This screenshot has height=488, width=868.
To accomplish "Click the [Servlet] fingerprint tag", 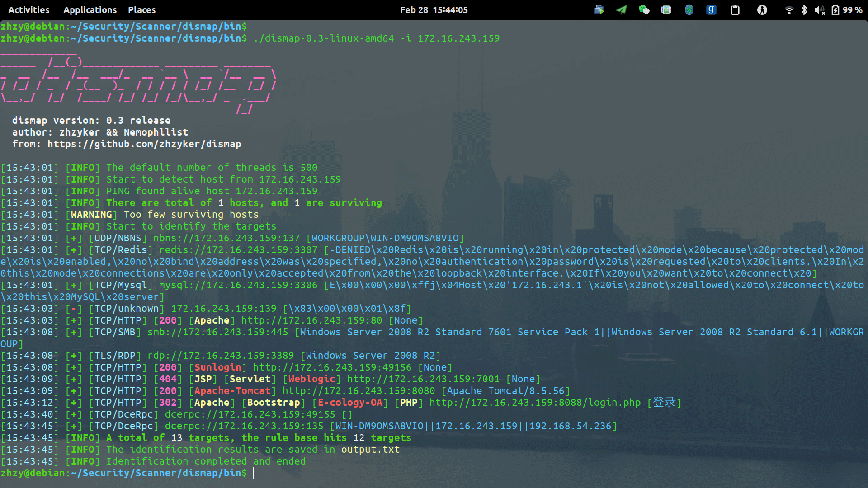I will [x=250, y=379].
